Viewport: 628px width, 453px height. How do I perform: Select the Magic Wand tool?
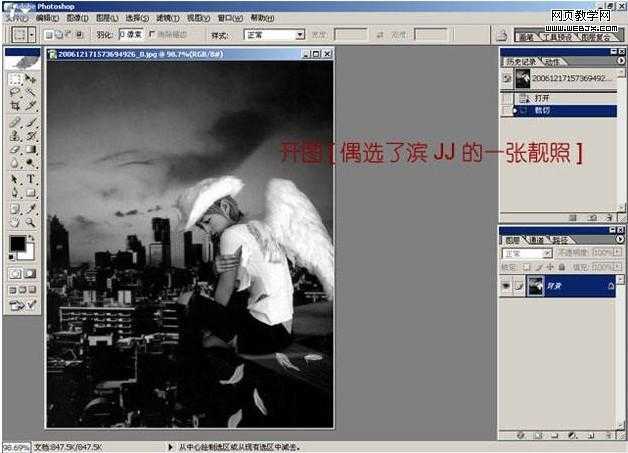(x=30, y=93)
